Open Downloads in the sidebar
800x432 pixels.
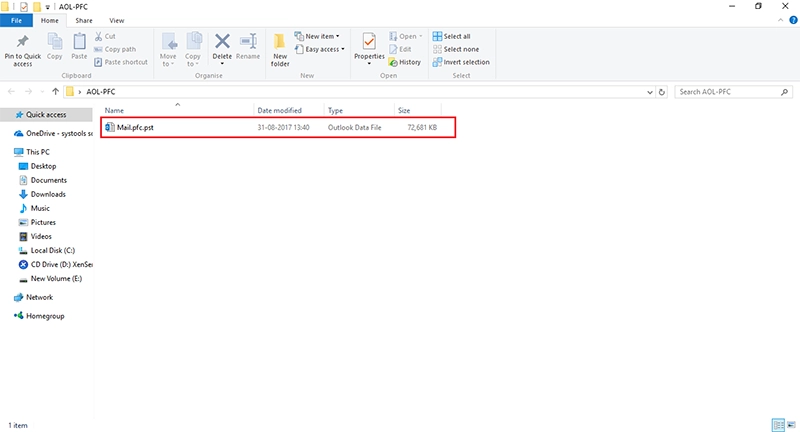(42, 194)
